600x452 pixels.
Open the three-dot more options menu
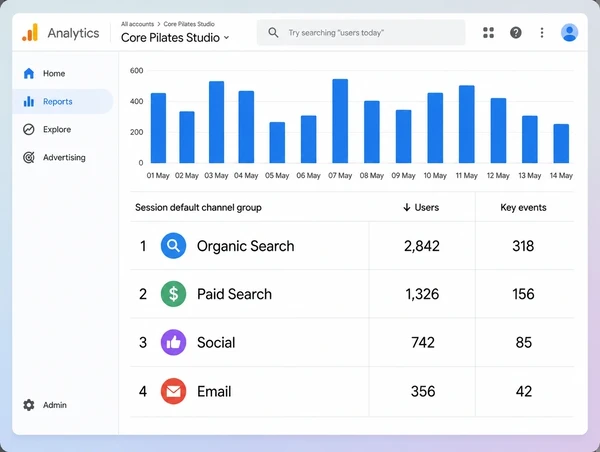542,33
